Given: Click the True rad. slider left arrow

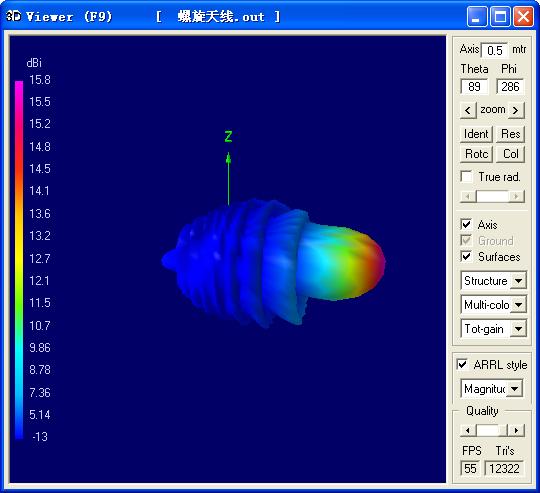Looking at the screenshot, I should coord(468,196).
